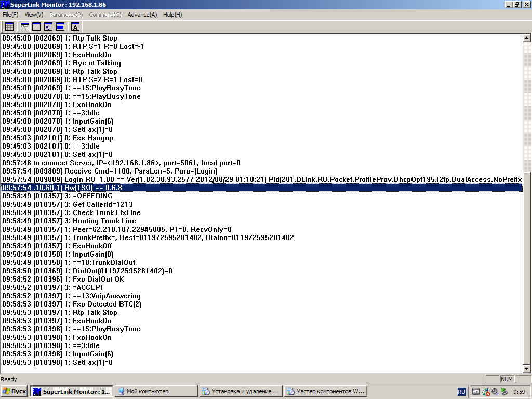This screenshot has width=532, height=399.
Task: Click the safely remove hardware tray icon
Action: (x=504, y=392)
